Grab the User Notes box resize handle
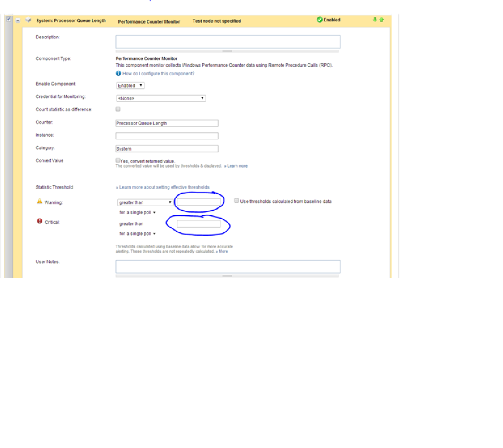503x448 pixels. coord(227,276)
